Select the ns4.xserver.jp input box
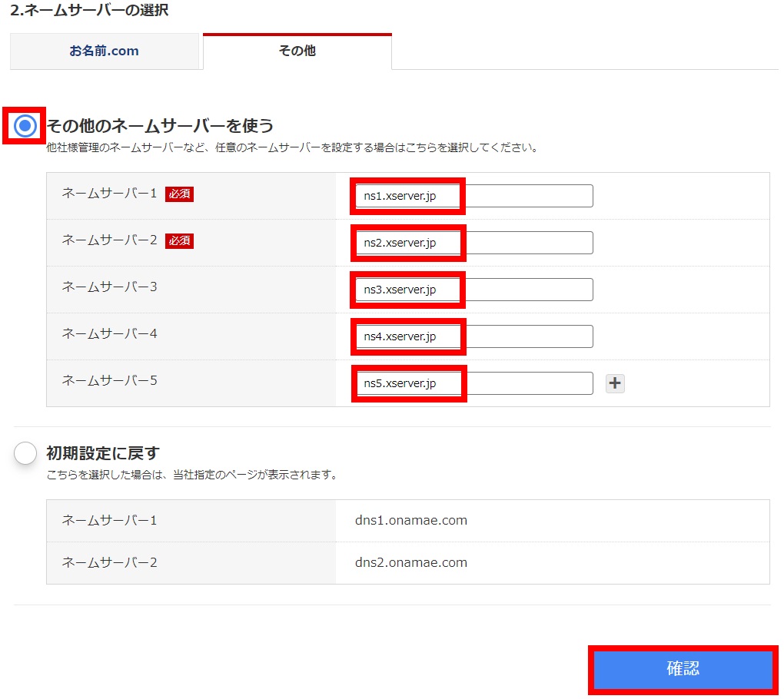The width and height of the screenshot is (784, 699). (x=473, y=336)
